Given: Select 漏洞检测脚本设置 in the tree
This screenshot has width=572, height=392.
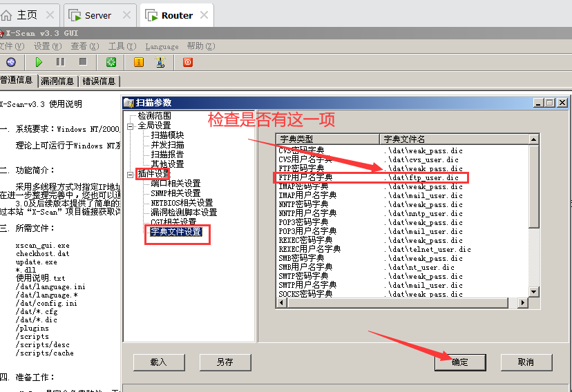Looking at the screenshot, I should (x=184, y=213).
